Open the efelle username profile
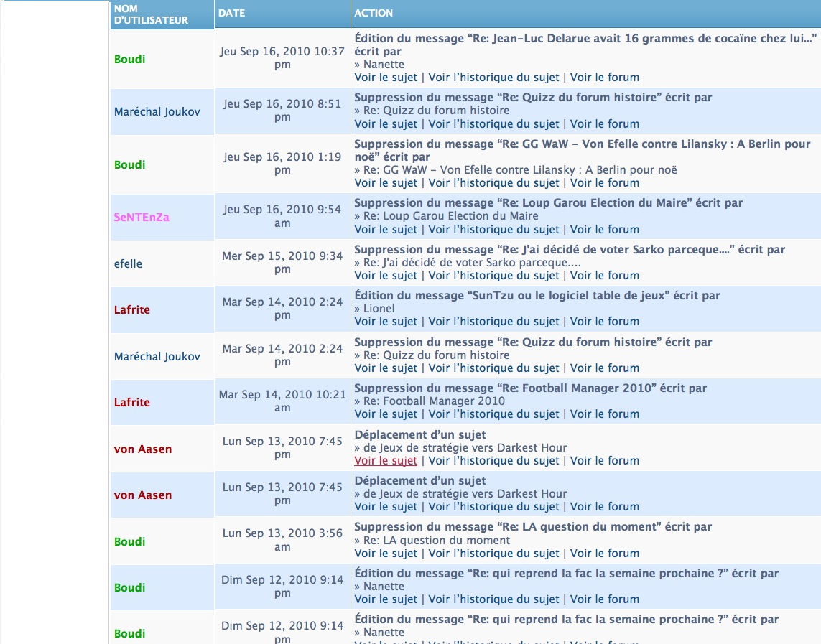The height and width of the screenshot is (644, 821). click(x=128, y=263)
